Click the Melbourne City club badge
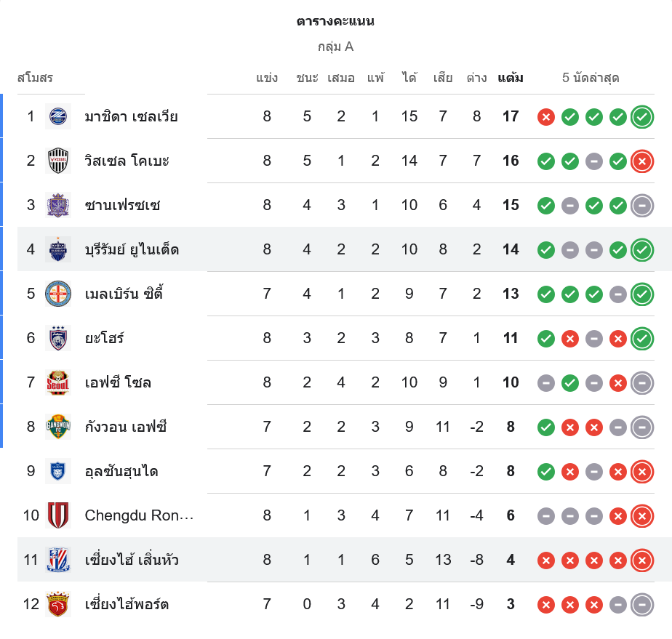Image resolution: width=672 pixels, height=639 pixels. click(57, 294)
